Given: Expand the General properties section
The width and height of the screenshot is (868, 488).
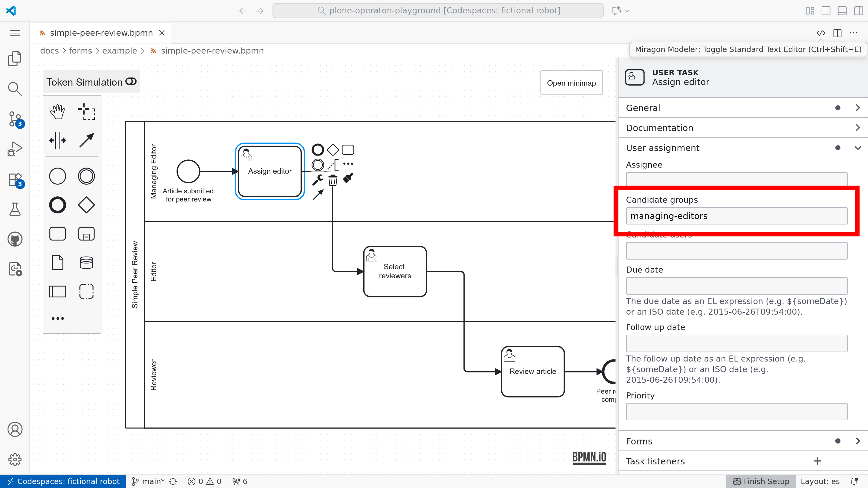Looking at the screenshot, I should (x=857, y=107).
